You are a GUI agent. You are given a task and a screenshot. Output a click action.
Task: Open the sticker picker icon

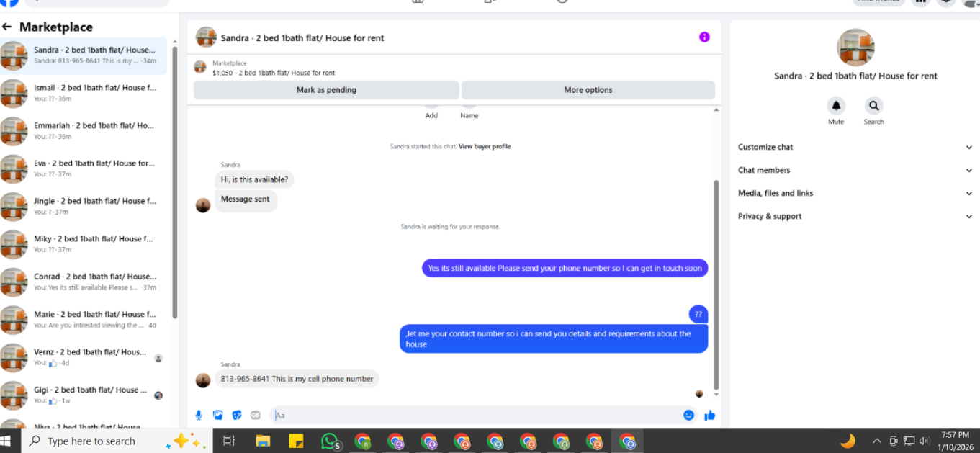coord(237,415)
